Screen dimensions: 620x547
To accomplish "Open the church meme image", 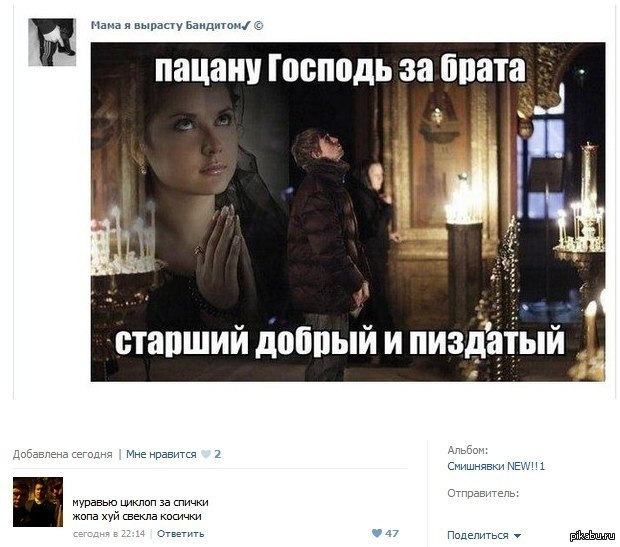I will pos(348,212).
